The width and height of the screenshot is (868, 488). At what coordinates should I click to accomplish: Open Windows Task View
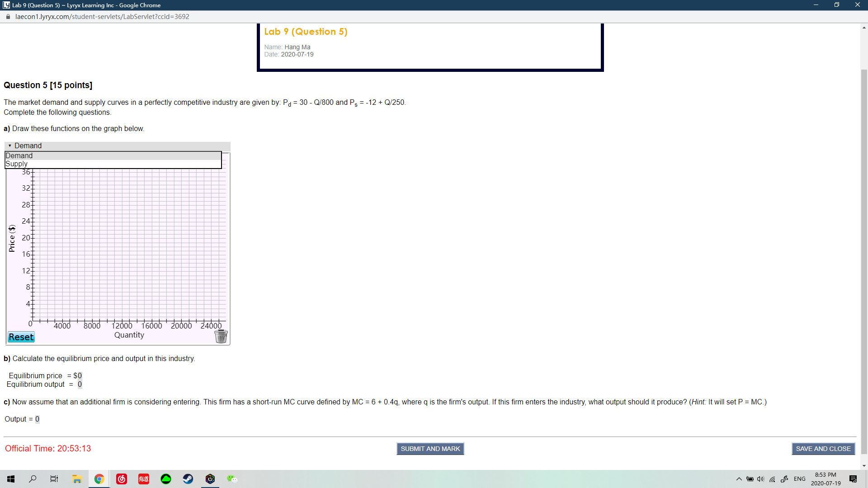pyautogui.click(x=54, y=479)
